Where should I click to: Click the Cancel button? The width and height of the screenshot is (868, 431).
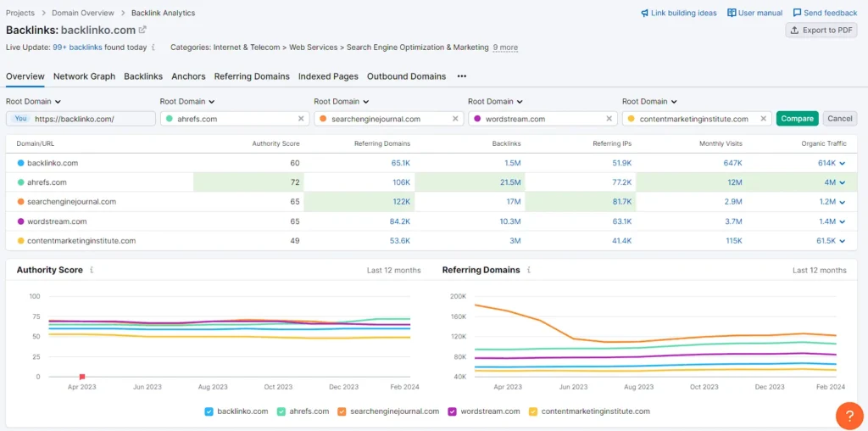(840, 119)
